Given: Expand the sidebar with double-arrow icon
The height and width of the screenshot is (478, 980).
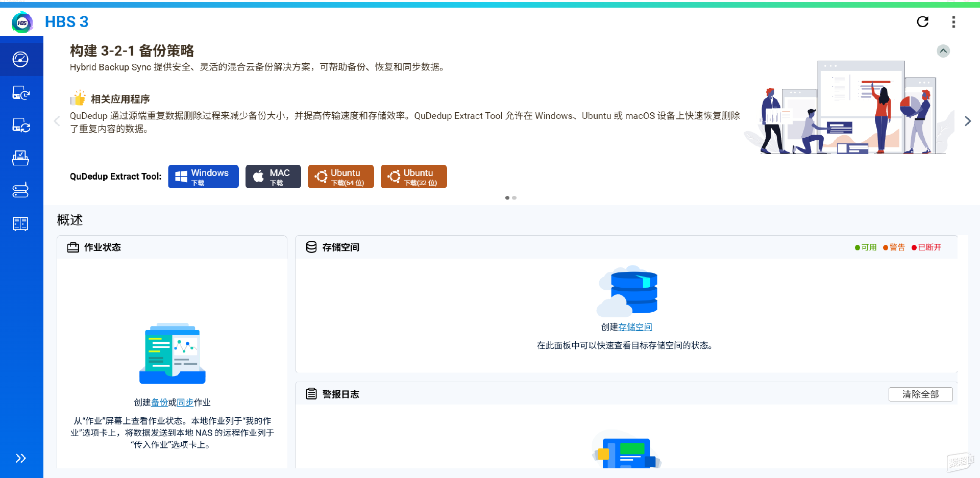Looking at the screenshot, I should click(x=21, y=458).
